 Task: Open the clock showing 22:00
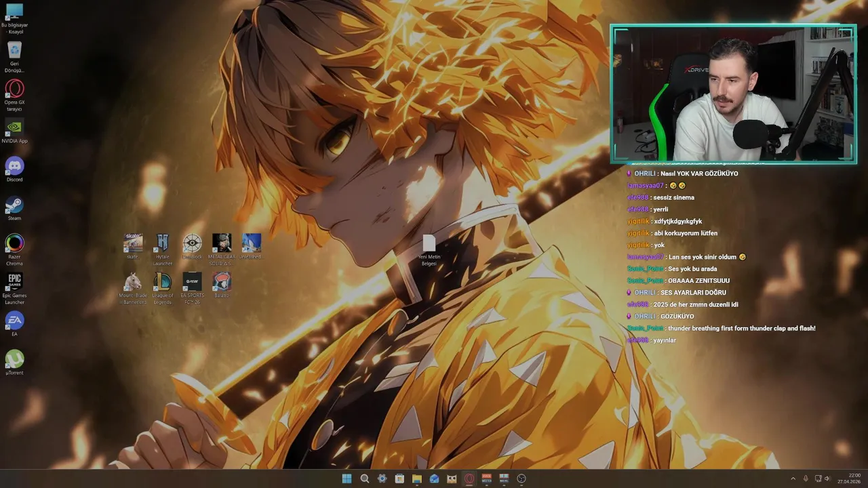[x=849, y=479]
